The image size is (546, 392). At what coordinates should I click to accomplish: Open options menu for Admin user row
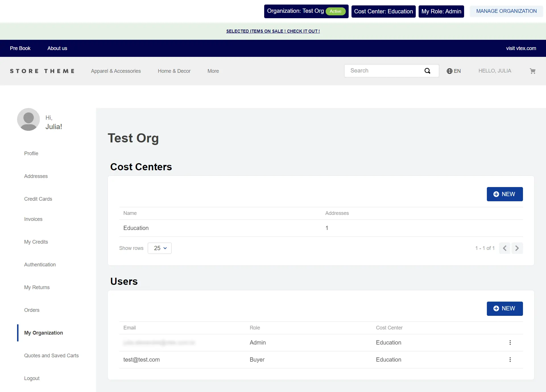(510, 343)
